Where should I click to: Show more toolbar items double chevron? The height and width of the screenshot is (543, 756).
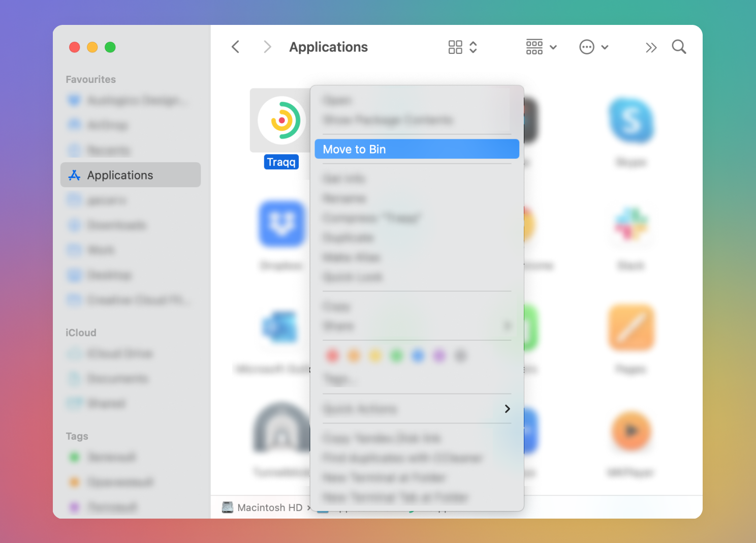(x=651, y=48)
